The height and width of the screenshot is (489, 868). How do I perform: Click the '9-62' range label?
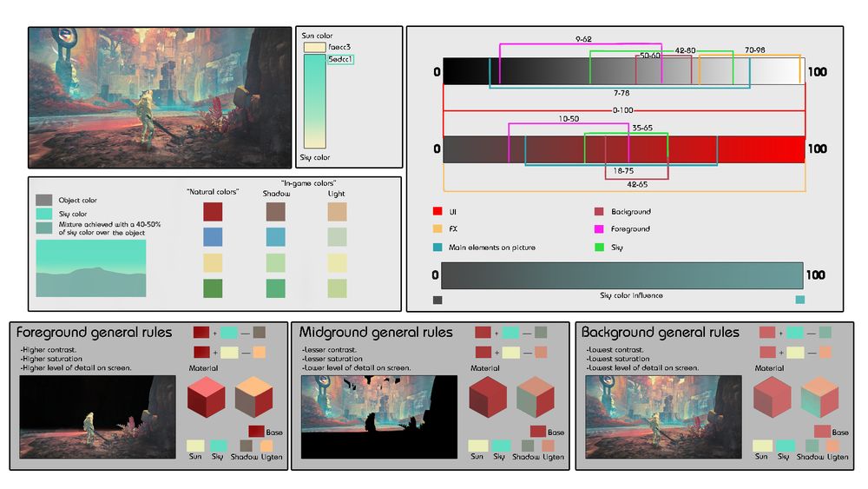583,39
